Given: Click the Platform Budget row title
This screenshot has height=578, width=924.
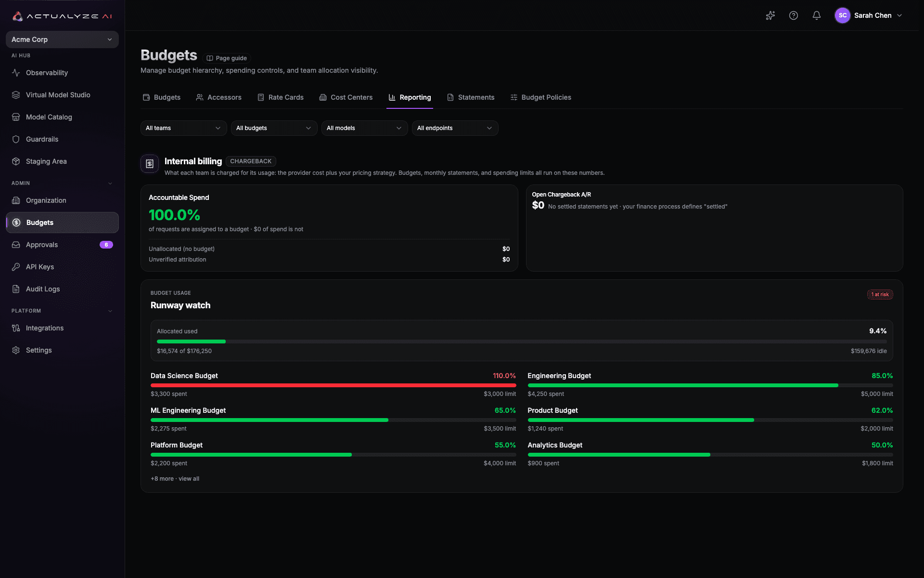Looking at the screenshot, I should [x=177, y=445].
